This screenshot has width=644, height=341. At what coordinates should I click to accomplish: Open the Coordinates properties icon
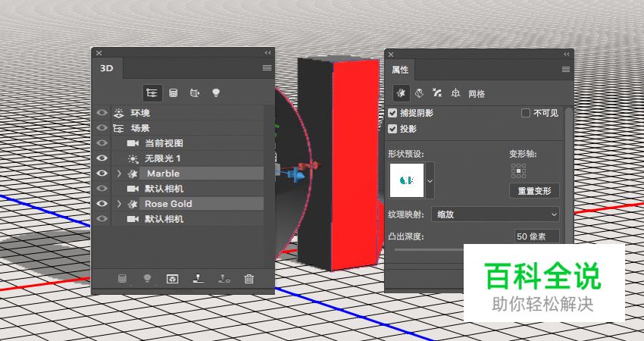(x=455, y=93)
